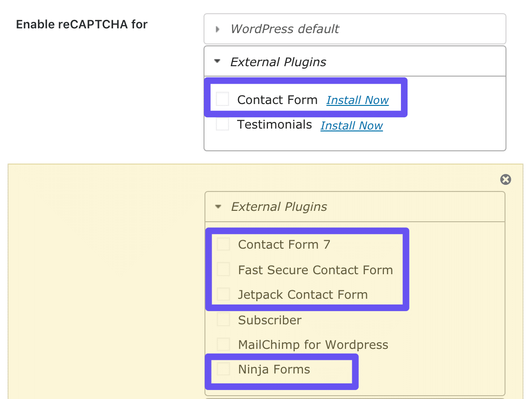This screenshot has height=399, width=532.
Task: Enable Contact Form 7
Action: point(223,244)
